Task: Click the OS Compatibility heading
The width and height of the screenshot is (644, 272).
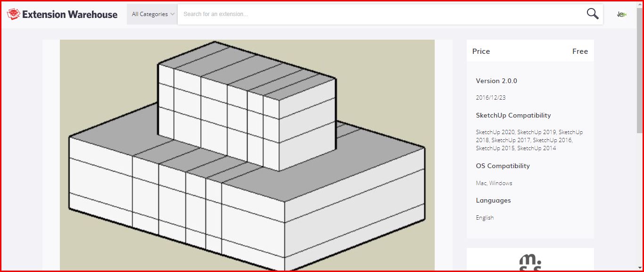Action: click(x=503, y=166)
